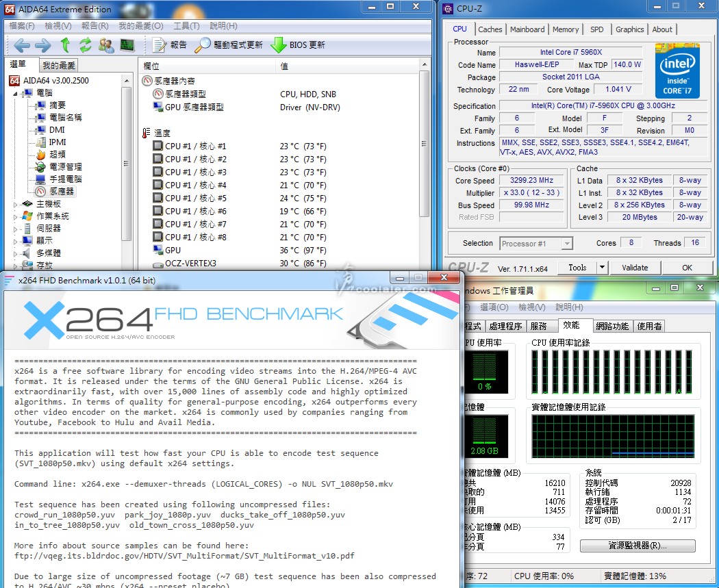Click the Tools button in CPU-Z
This screenshot has width=719, height=588.
tap(577, 267)
